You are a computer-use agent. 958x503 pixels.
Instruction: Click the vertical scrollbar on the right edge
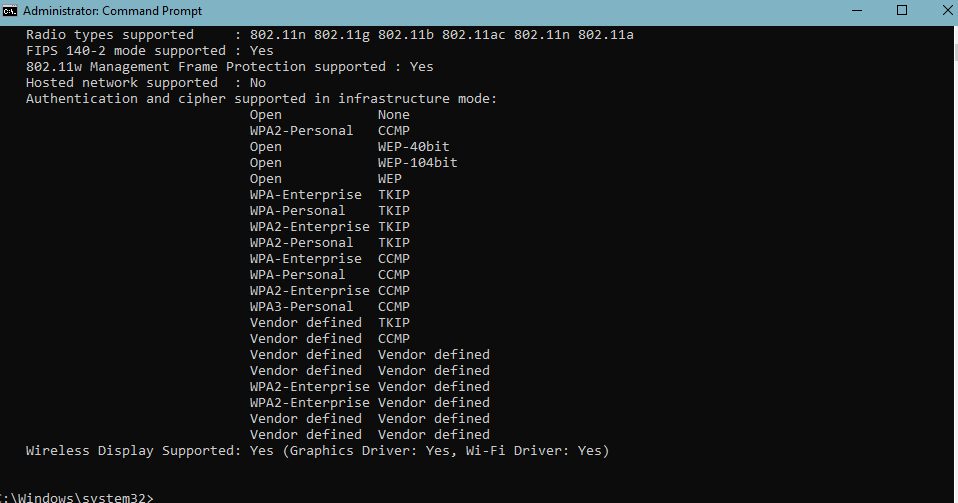pyautogui.click(x=955, y=263)
